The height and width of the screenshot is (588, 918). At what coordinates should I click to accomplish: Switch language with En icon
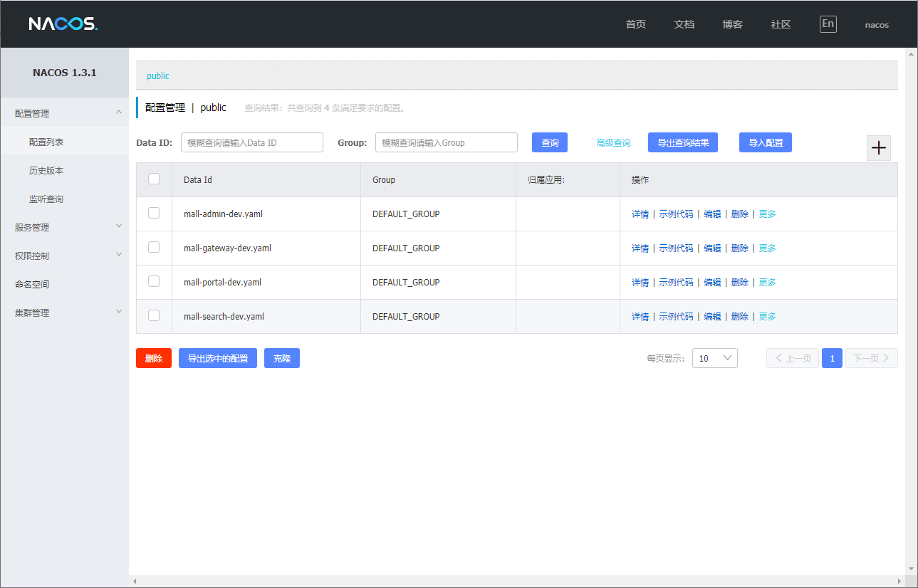pos(828,23)
